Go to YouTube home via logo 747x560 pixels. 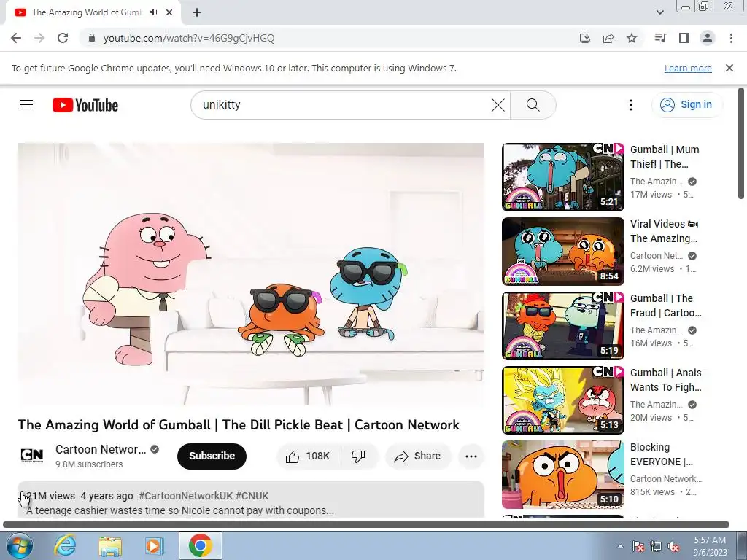[85, 105]
